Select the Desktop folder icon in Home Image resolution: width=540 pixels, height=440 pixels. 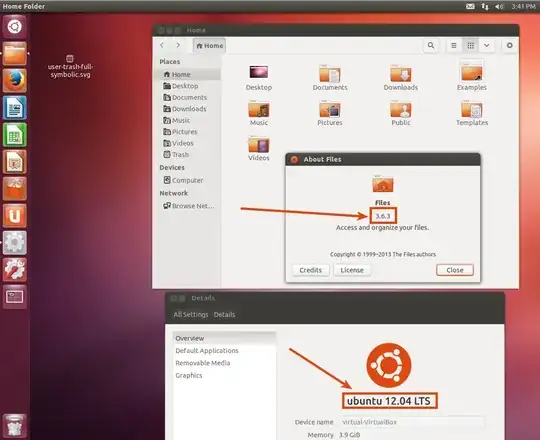click(259, 78)
